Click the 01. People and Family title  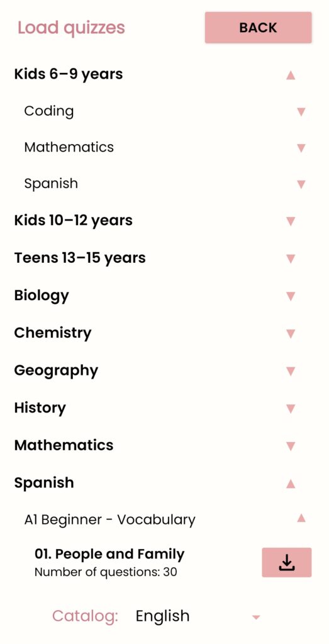(109, 554)
